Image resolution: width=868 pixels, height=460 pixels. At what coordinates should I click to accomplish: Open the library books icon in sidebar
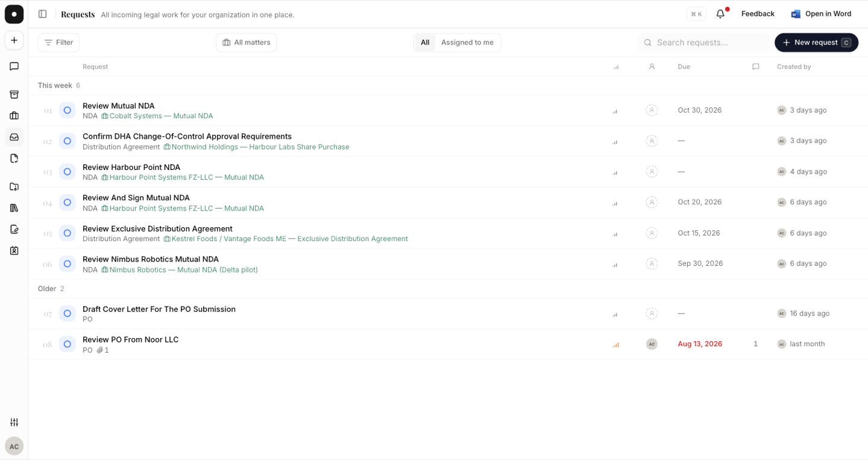pos(14,208)
